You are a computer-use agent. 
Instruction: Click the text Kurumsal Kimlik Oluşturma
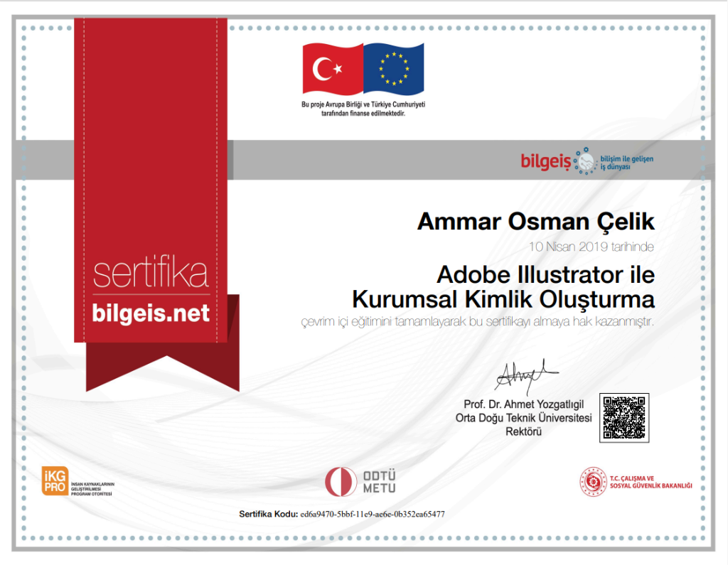point(503,299)
